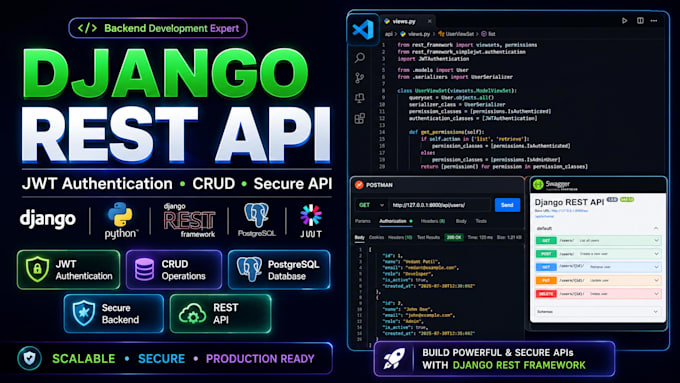This screenshot has height=383, width=680.
Task: Expand the Schemas section in Swagger
Action: coord(598,311)
